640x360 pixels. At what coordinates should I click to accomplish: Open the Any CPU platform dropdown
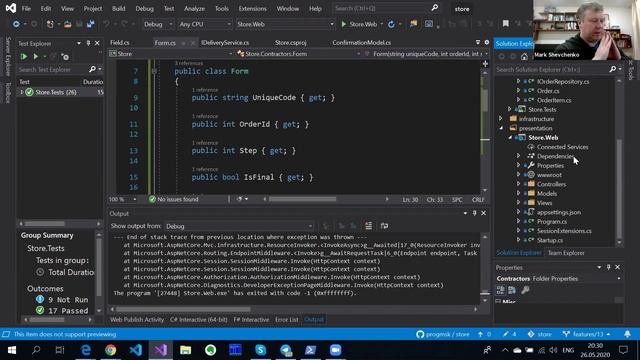(204, 24)
